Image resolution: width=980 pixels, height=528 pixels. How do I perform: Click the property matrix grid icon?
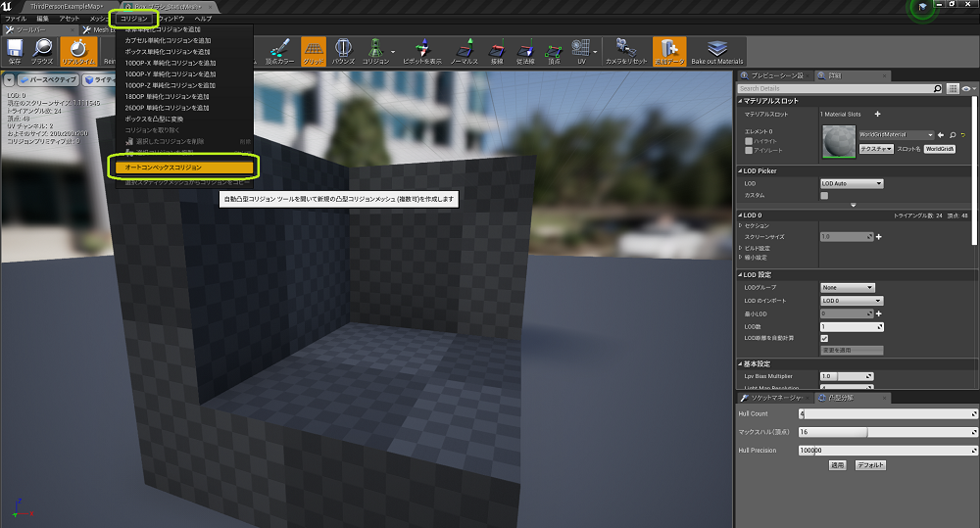(953, 89)
